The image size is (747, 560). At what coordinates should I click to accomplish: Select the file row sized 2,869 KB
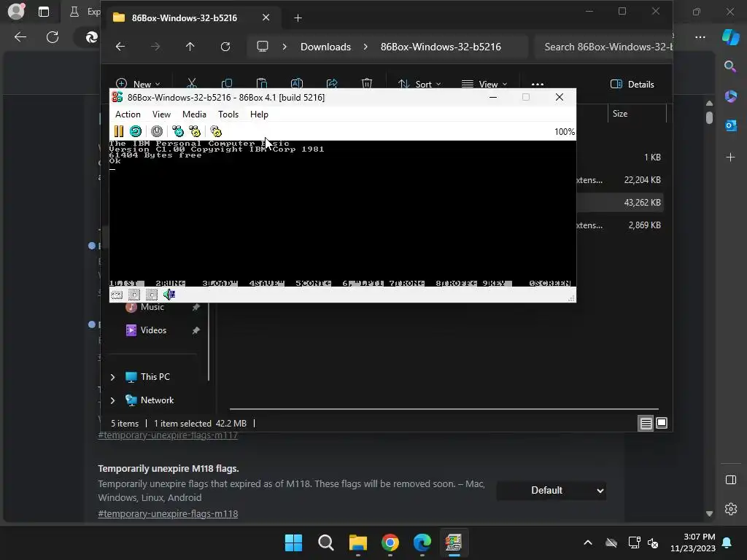(619, 225)
